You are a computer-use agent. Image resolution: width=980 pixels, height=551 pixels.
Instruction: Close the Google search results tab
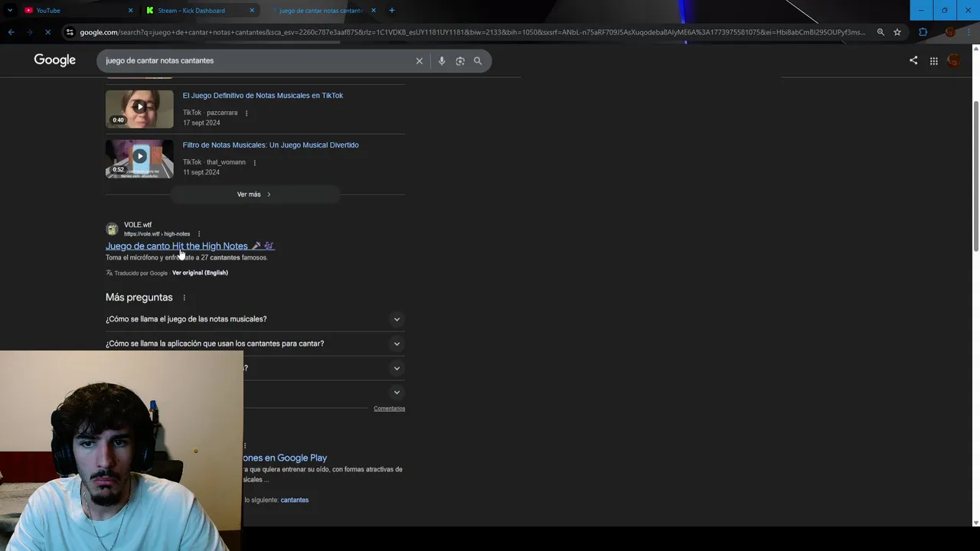pyautogui.click(x=374, y=11)
